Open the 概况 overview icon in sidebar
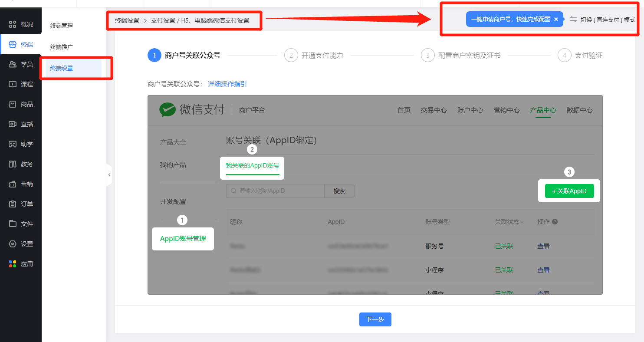This screenshot has width=644, height=342. tap(13, 24)
